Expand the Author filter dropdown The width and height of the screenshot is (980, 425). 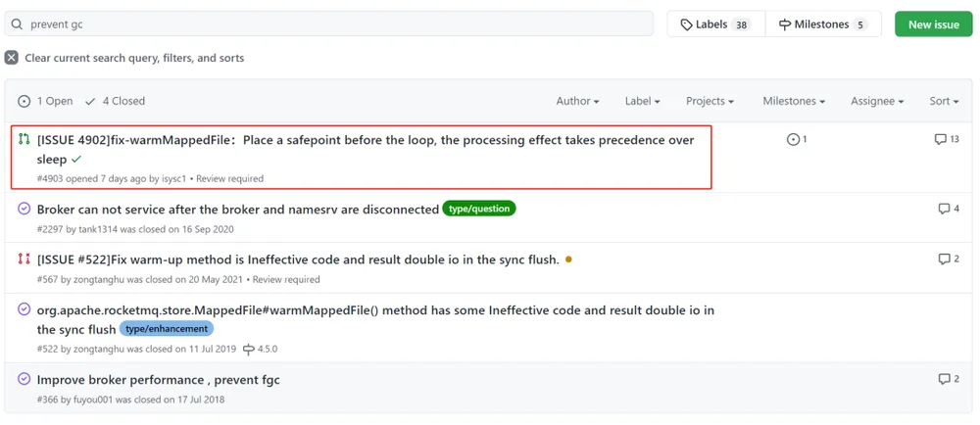click(577, 101)
